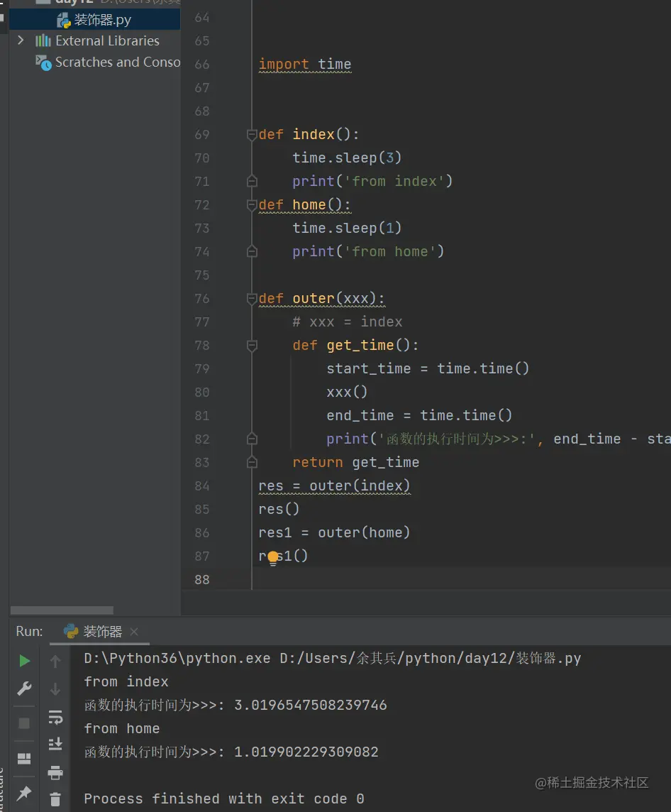671x812 pixels.
Task: Pin the run tab
Action: [24, 792]
